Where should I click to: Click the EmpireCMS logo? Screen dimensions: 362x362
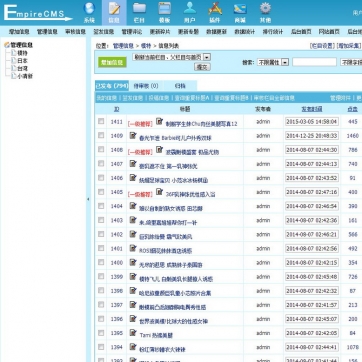click(37, 13)
